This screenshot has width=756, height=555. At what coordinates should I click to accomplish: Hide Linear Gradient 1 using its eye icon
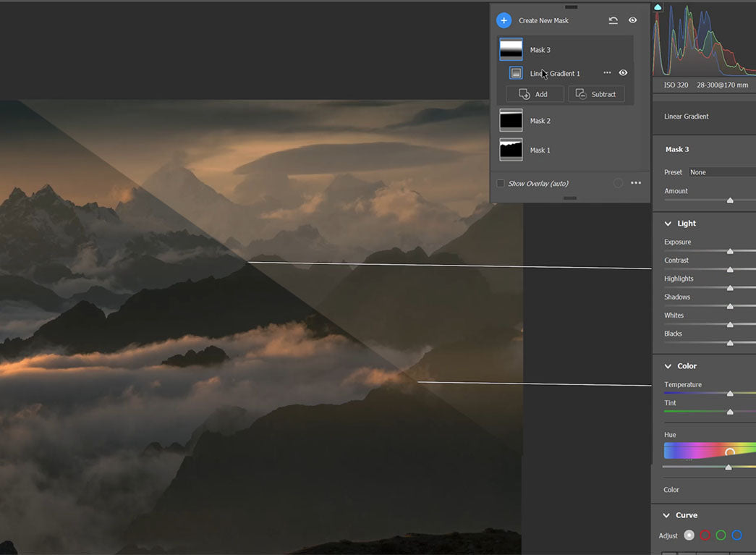click(623, 73)
